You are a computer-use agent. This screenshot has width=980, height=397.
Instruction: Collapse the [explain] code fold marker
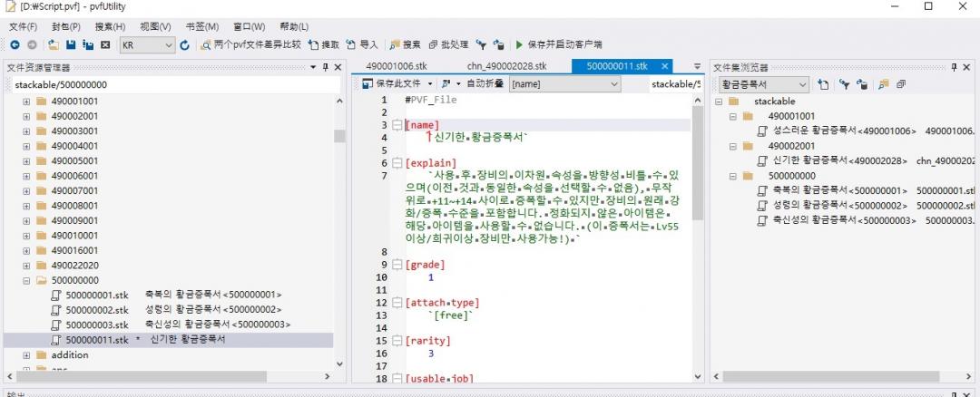pyautogui.click(x=397, y=163)
